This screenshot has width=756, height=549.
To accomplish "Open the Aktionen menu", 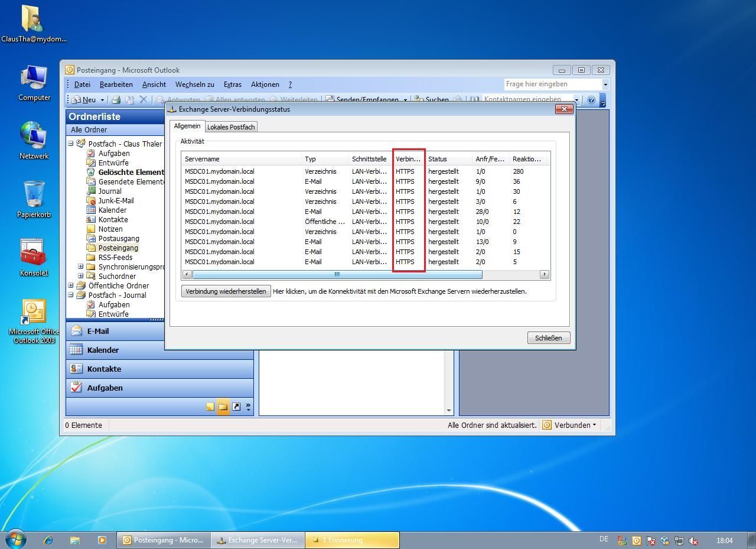I will pos(265,85).
